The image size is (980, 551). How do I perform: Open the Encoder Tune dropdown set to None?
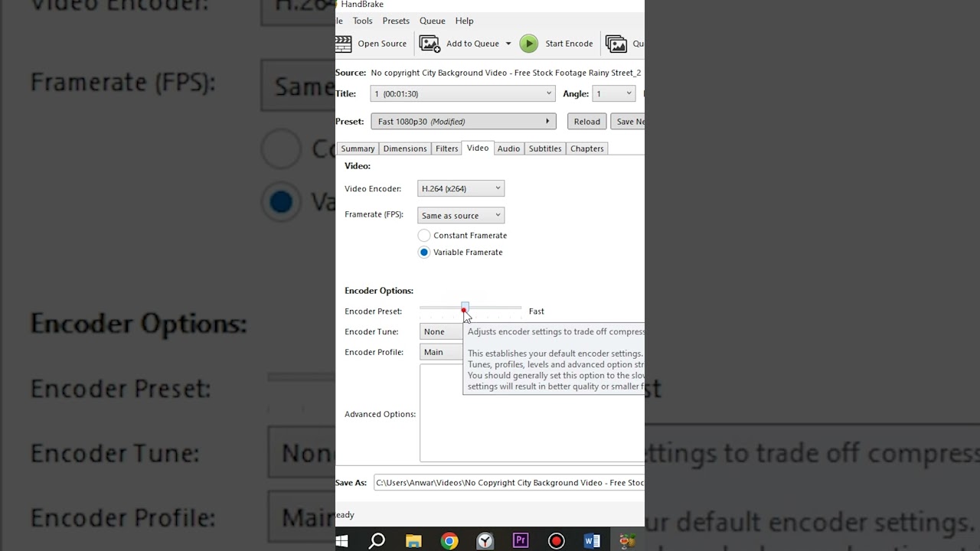point(441,331)
